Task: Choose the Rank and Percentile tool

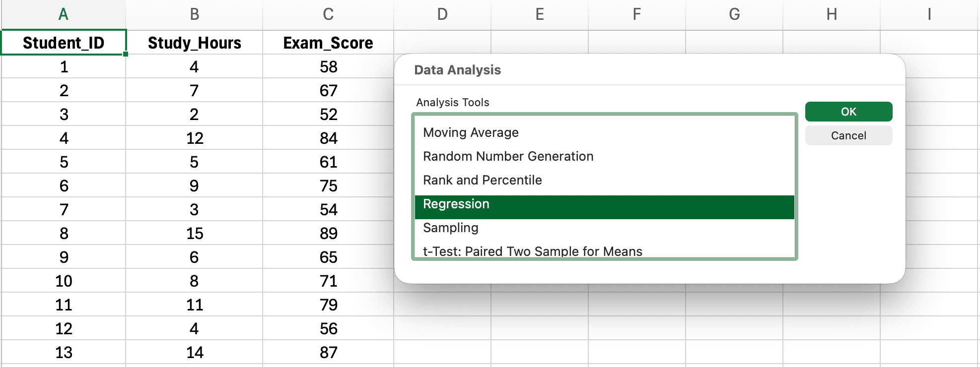Action: point(482,180)
